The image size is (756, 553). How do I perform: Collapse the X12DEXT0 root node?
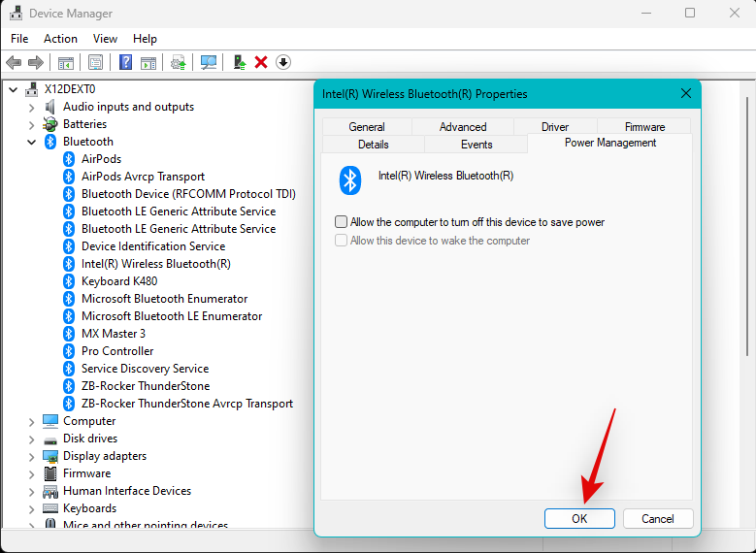pyautogui.click(x=14, y=89)
